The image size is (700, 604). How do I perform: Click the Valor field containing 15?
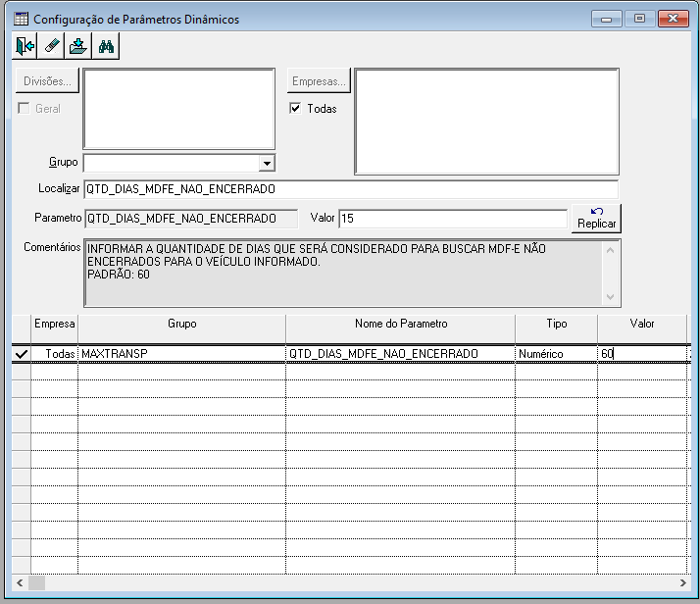[453, 219]
